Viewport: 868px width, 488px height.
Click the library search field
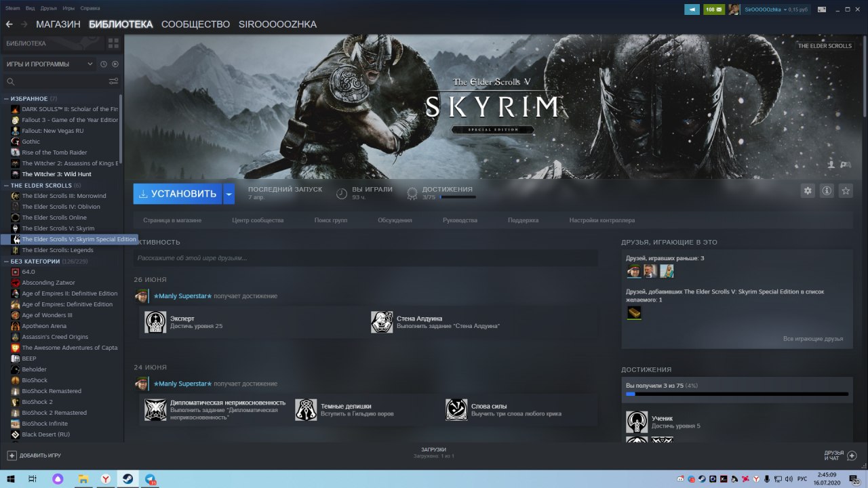tap(56, 81)
